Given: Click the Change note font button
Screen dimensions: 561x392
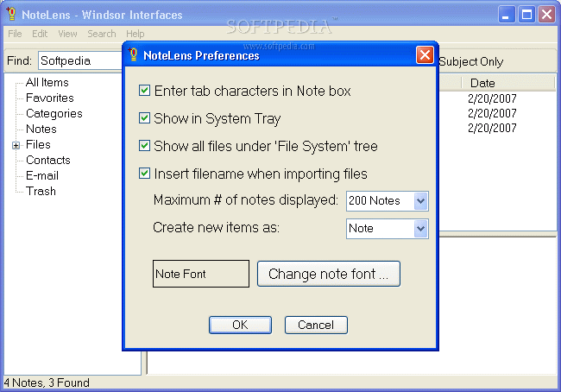Looking at the screenshot, I should [329, 274].
